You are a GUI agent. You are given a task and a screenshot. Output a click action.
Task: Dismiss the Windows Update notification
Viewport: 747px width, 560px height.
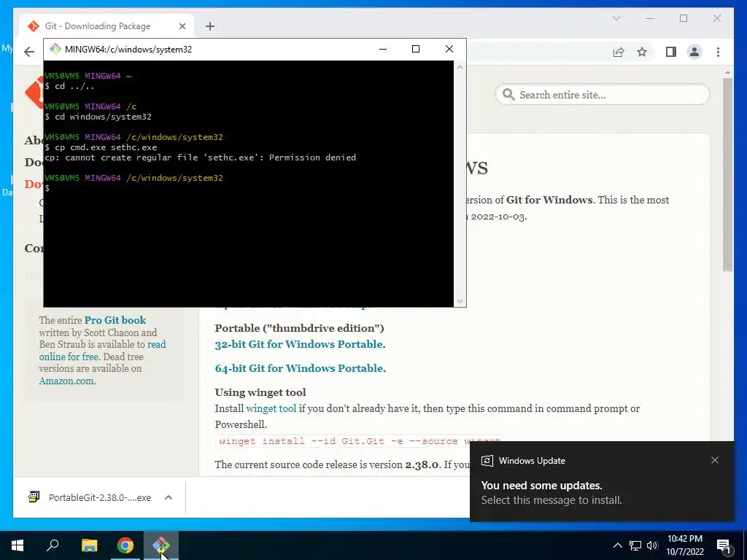pos(715,460)
